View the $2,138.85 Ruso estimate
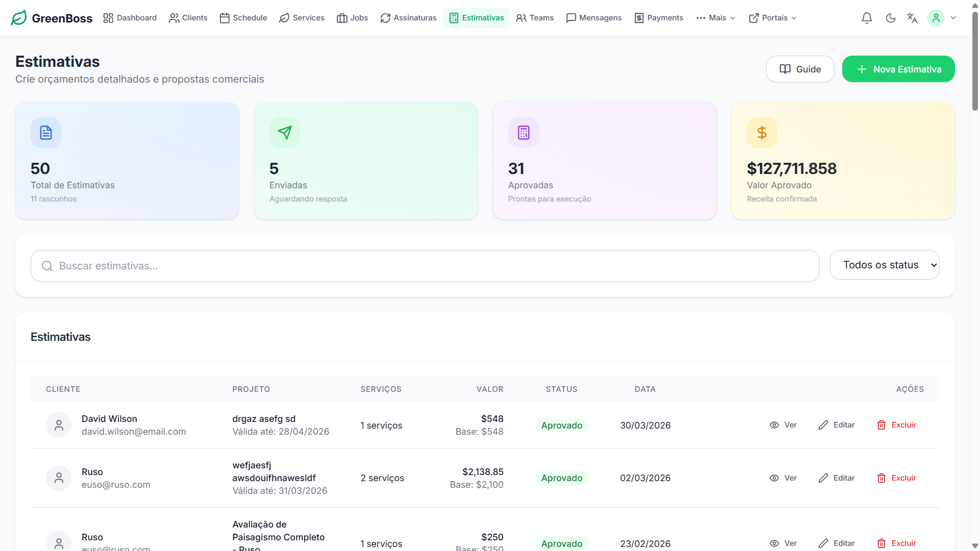Viewport: 980px width, 551px height. pos(783,478)
